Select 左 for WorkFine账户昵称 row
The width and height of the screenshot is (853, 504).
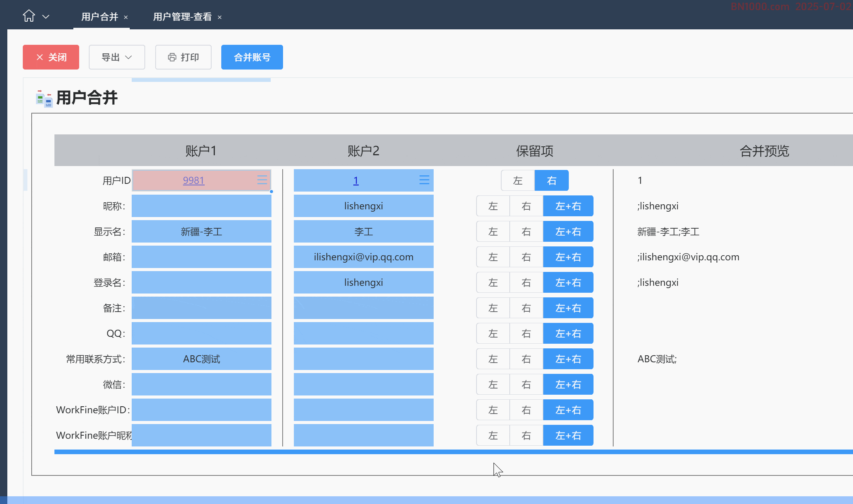point(493,435)
